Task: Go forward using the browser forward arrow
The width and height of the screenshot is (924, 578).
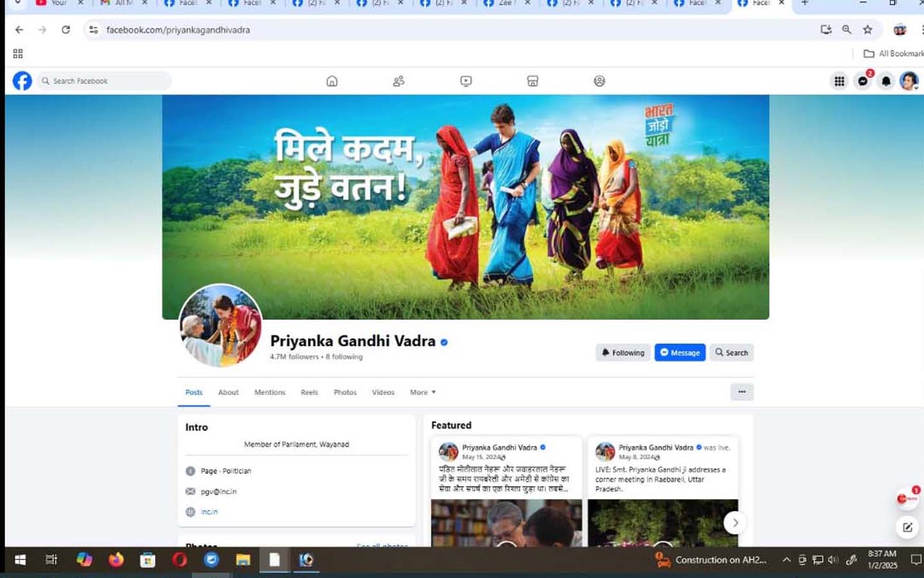Action: point(42,30)
